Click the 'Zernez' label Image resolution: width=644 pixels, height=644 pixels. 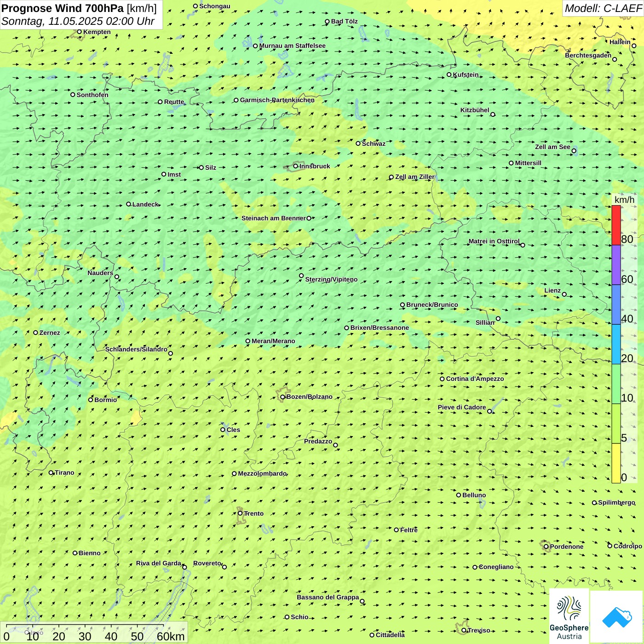tap(50, 333)
